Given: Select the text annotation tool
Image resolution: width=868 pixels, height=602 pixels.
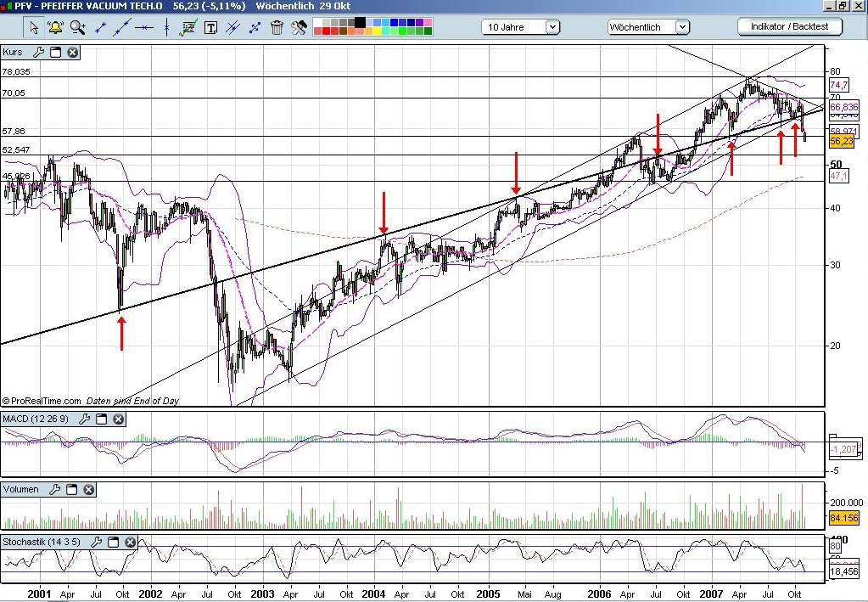Looking at the screenshot, I should click(210, 28).
